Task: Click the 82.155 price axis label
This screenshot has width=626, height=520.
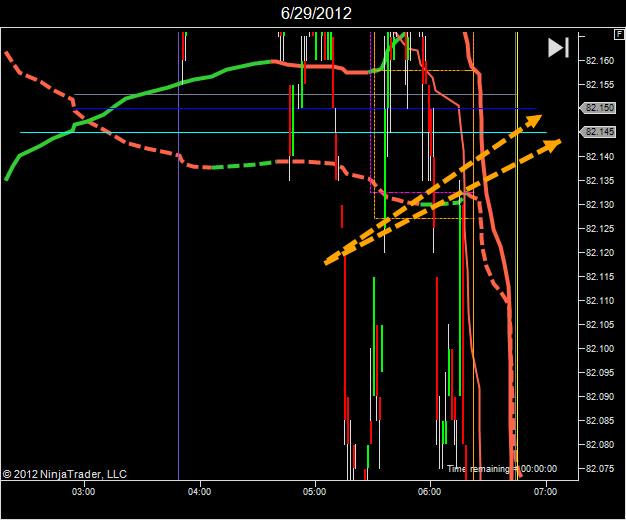Action: coord(600,85)
